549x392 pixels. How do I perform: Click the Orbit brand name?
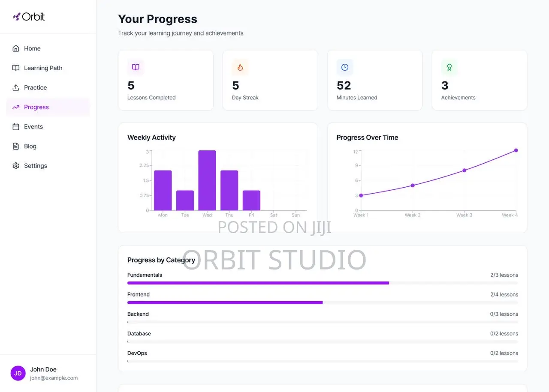(x=33, y=17)
